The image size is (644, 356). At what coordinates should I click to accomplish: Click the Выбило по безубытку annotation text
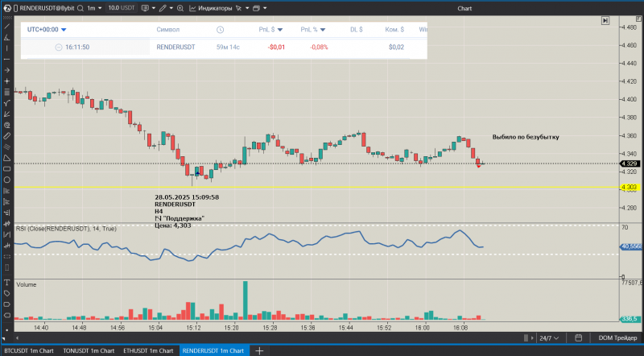[526, 137]
